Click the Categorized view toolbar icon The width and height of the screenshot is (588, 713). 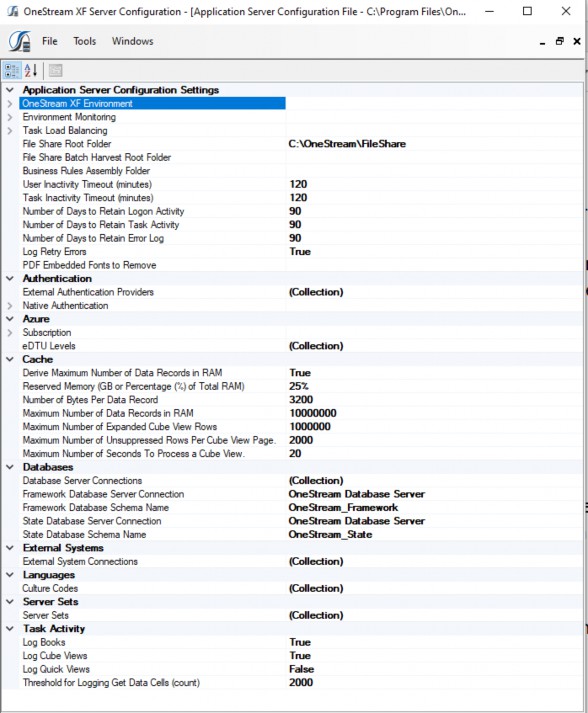point(12,70)
